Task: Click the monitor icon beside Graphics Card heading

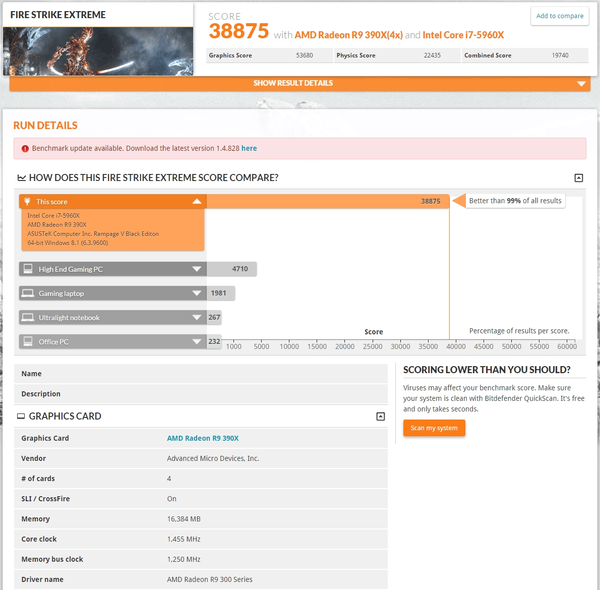Action: coord(21,416)
